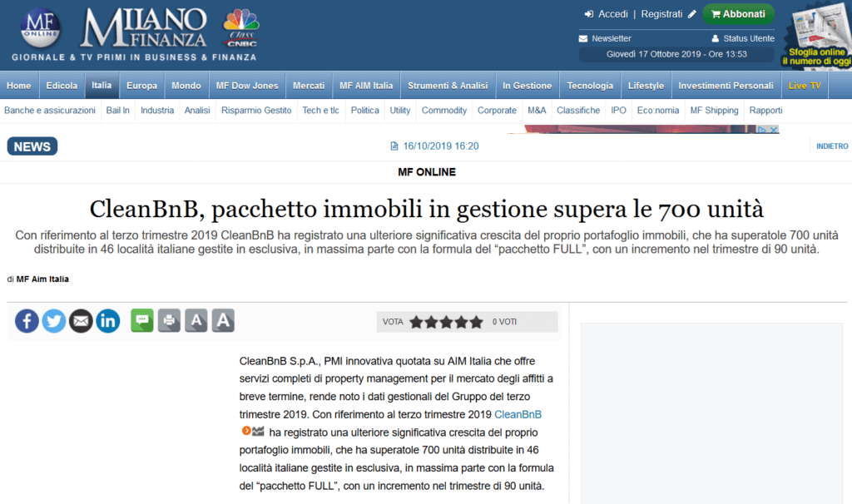This screenshot has height=504, width=852.
Task: Open MF Shipping submenu
Action: pyautogui.click(x=714, y=111)
